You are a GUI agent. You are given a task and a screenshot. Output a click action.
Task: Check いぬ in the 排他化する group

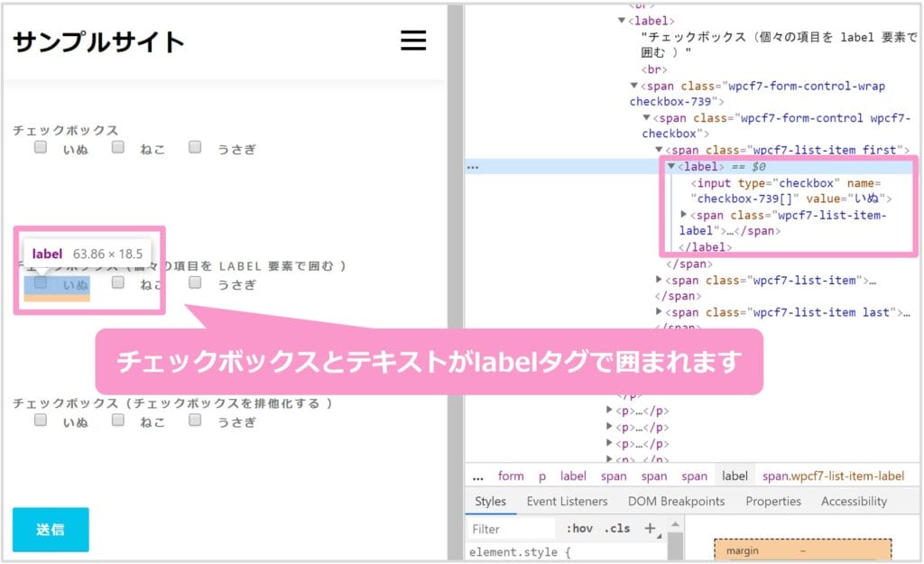[x=40, y=420]
